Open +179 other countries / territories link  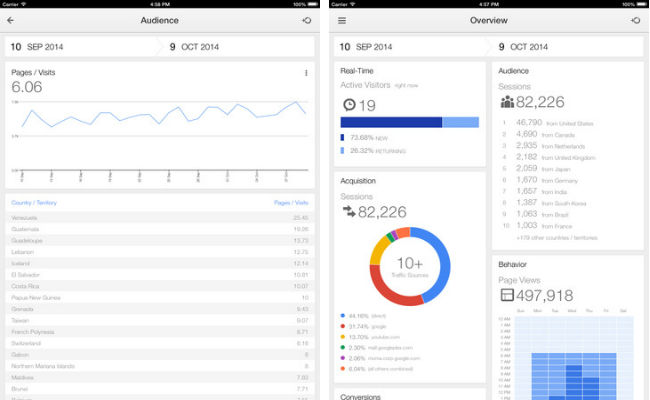pos(557,238)
